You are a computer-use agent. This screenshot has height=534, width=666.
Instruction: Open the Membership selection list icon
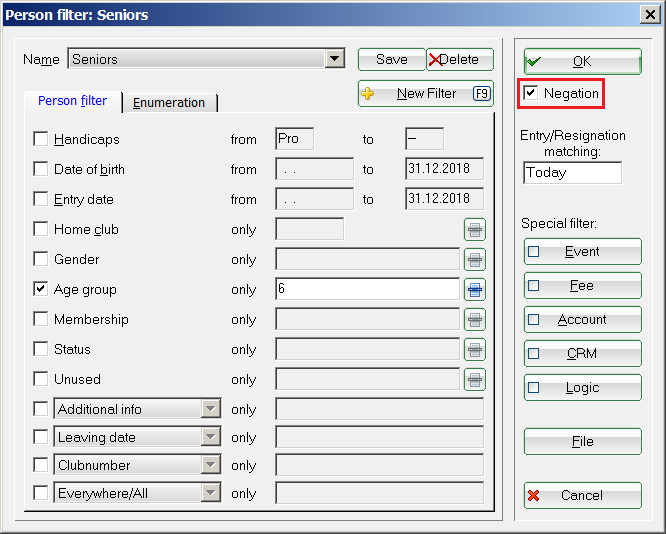[x=474, y=320]
